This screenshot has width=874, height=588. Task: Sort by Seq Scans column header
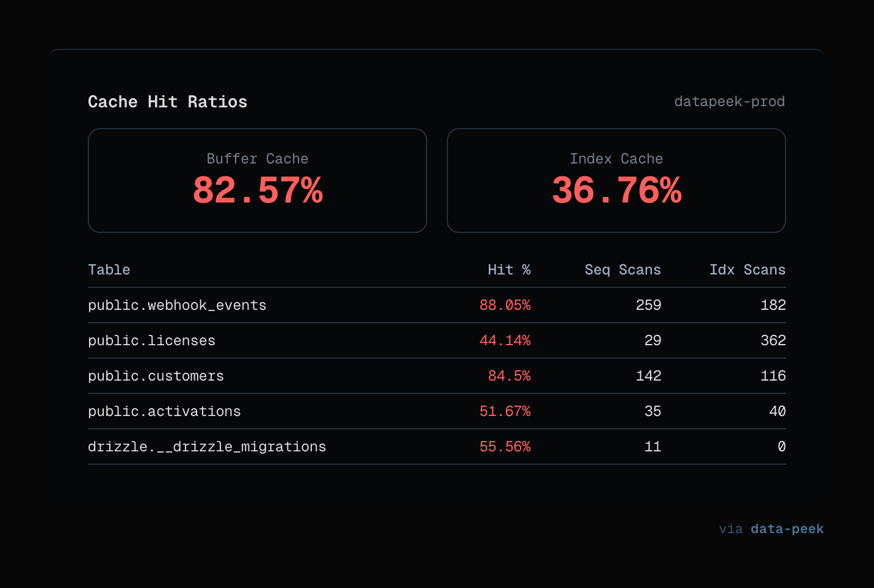coord(622,270)
